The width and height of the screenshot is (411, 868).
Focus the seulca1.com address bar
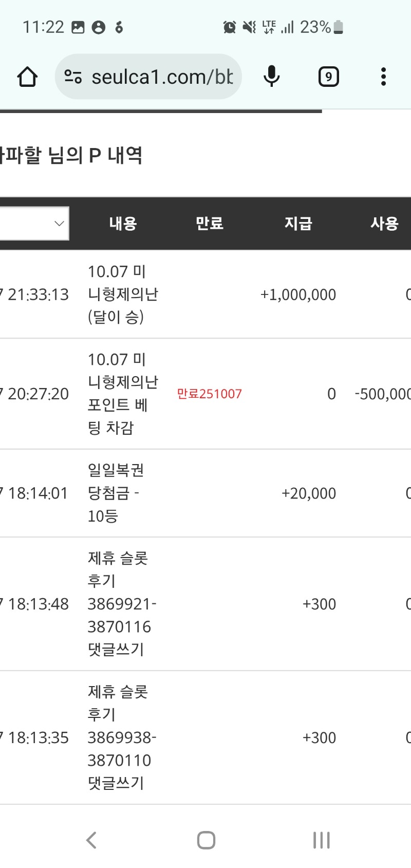point(161,77)
